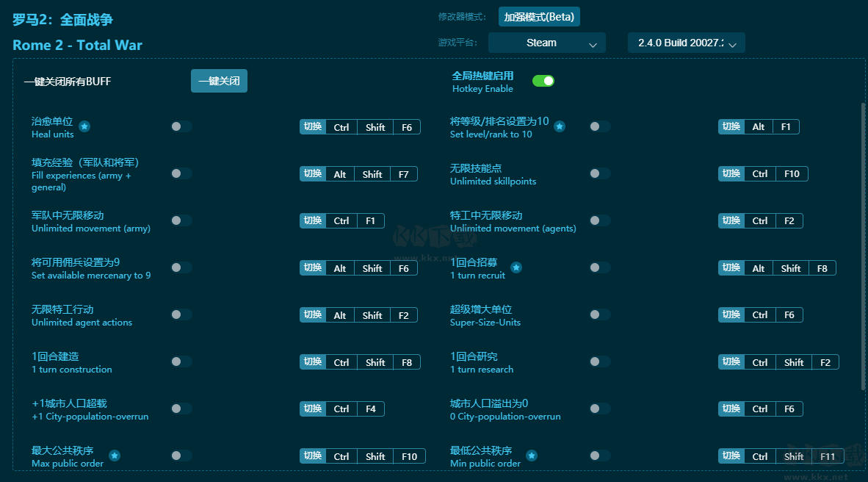Screen dimensions: 868x482
Task: Click the 一键关闭所有BUFF label
Action: point(68,82)
